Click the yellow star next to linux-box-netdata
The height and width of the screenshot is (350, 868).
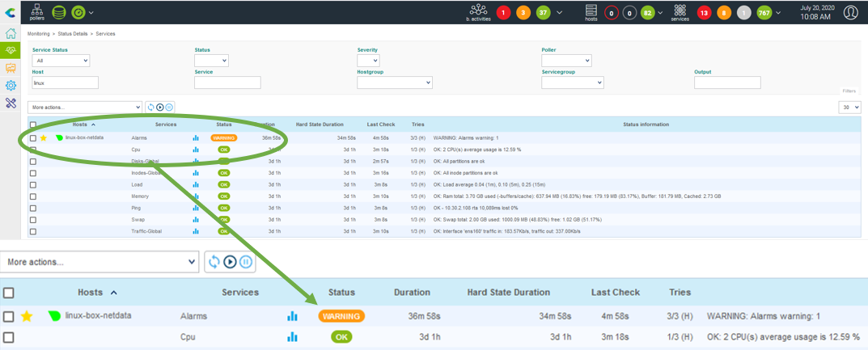tap(43, 137)
